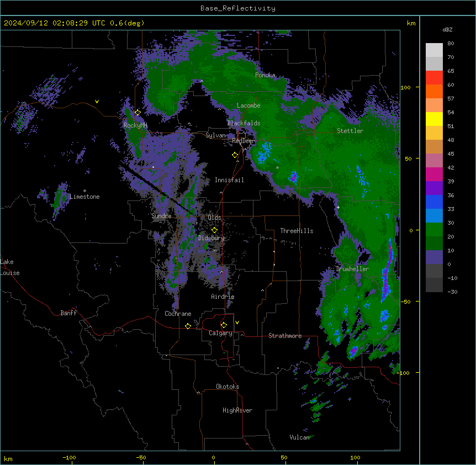Click the Strathmore city label
The height and width of the screenshot is (465, 476).
(x=285, y=336)
